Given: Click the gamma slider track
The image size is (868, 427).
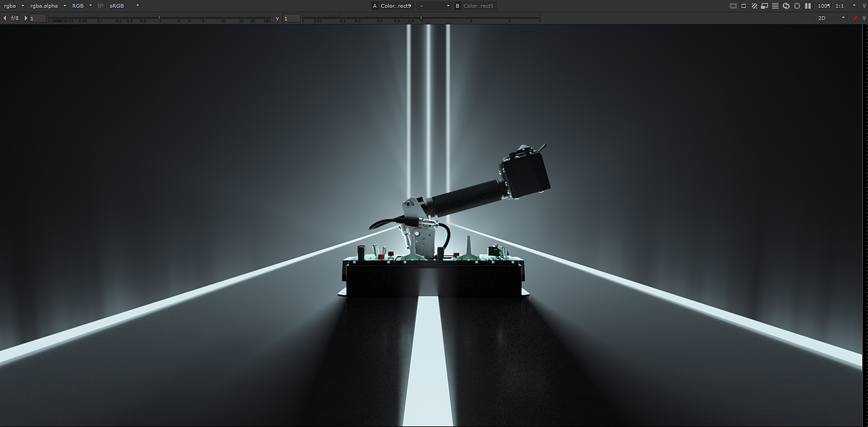Looking at the screenshot, I should 420,17.
